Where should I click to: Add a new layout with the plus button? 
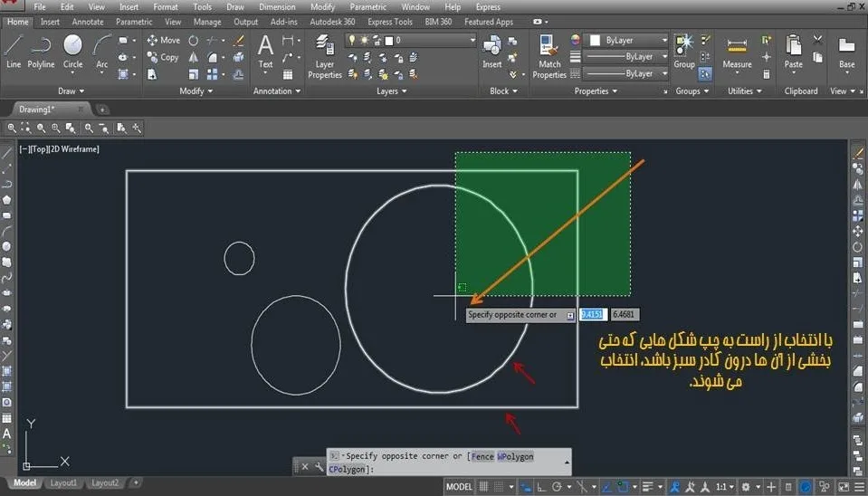(x=136, y=482)
